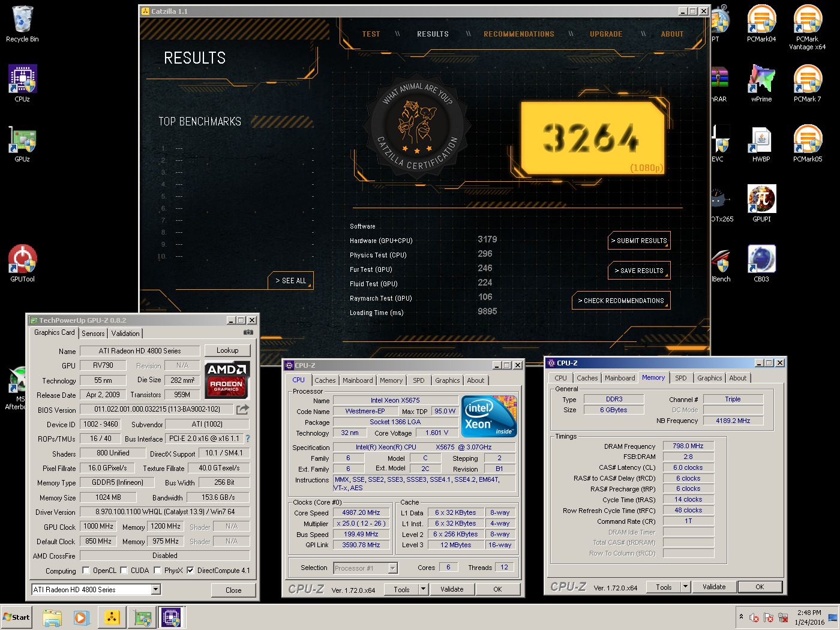Switch to the Validation tab in GPU-Z
840x630 pixels.
point(125,334)
